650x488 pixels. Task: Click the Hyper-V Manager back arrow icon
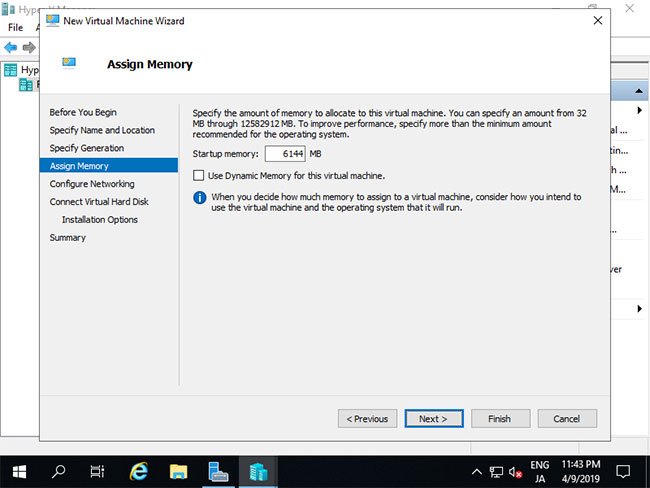coord(10,47)
